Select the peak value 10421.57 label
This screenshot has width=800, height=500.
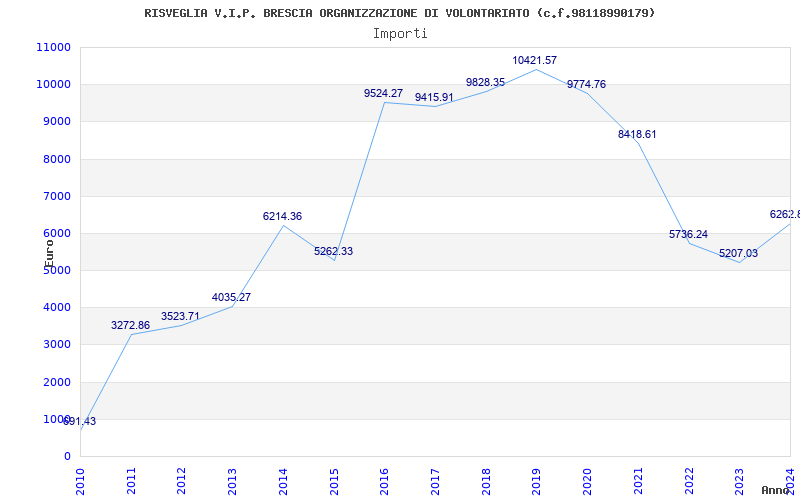pos(535,60)
